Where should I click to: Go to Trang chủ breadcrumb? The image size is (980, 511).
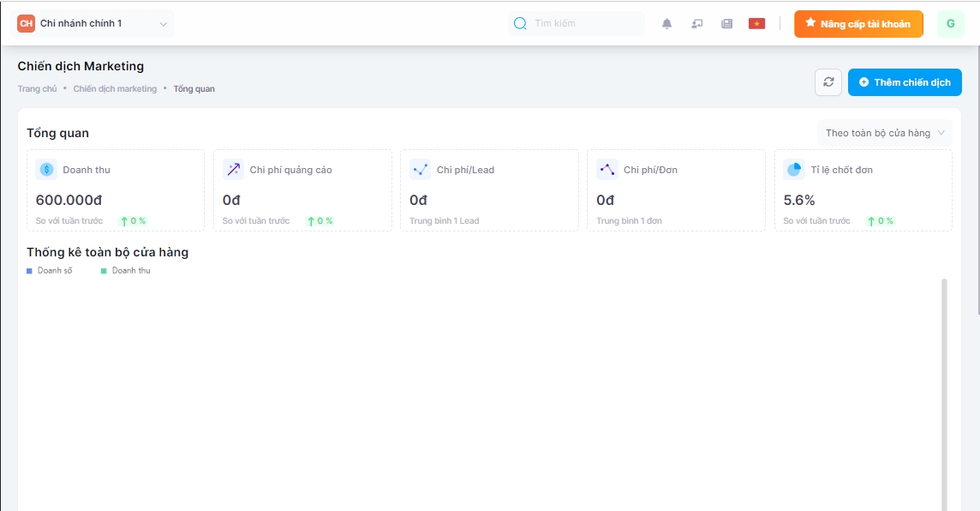37,89
